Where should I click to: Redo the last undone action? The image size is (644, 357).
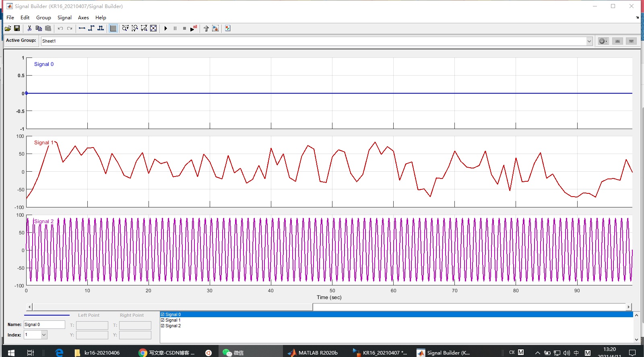[x=70, y=28]
